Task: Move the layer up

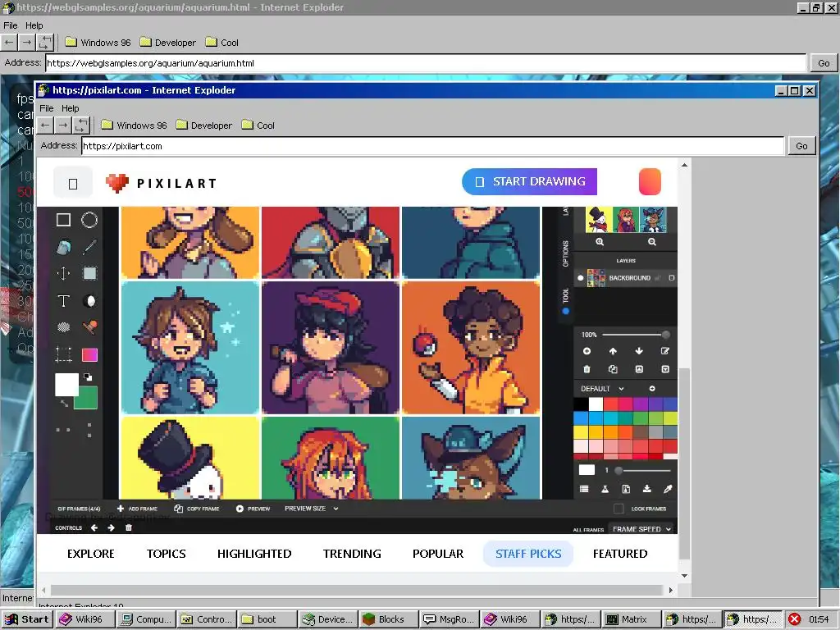Action: (x=613, y=351)
